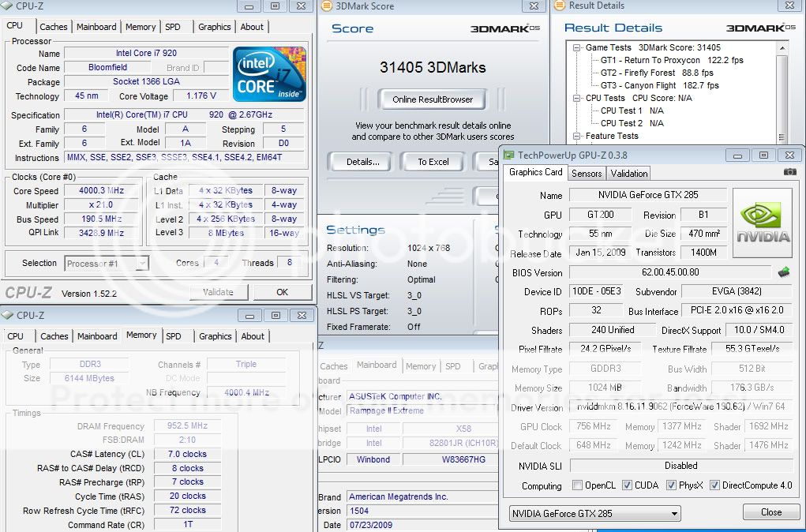The image size is (806, 532).
Task: Click the Device ID value 10DE - 05E3
Action: 596,291
